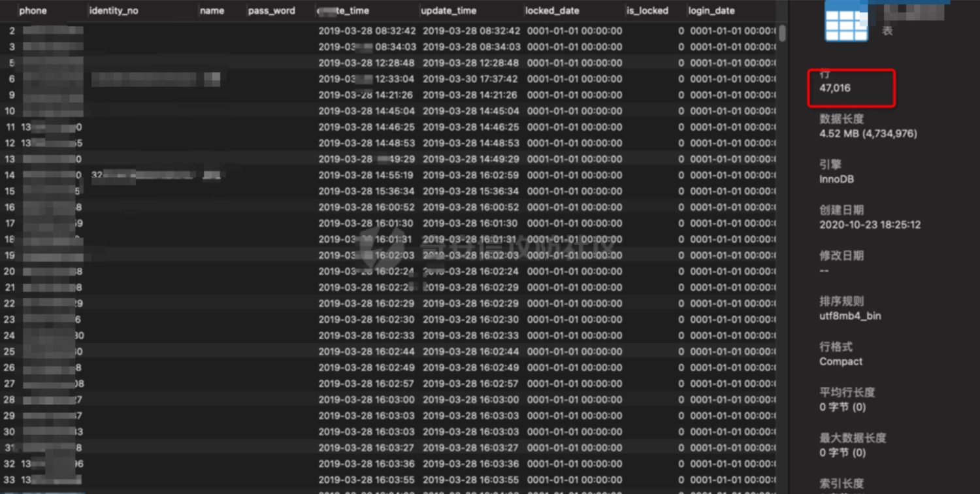Click login_date cell in row 20
The height and width of the screenshot is (494, 980).
click(x=732, y=271)
